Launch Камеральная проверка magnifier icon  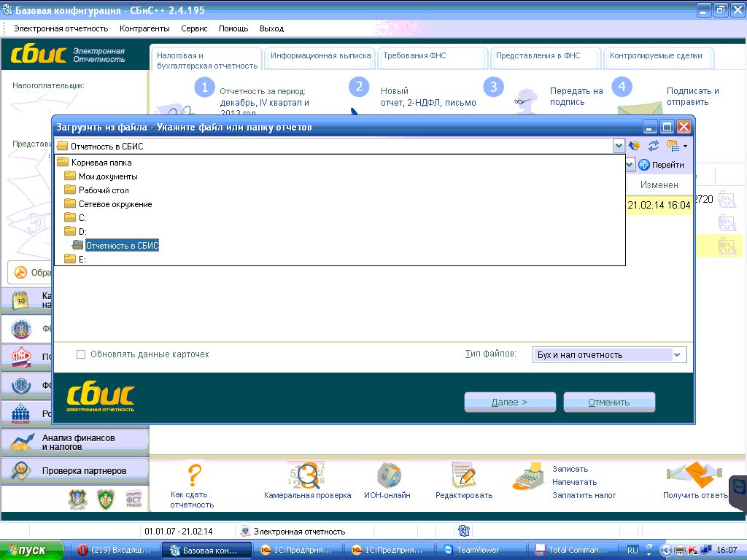(307, 475)
